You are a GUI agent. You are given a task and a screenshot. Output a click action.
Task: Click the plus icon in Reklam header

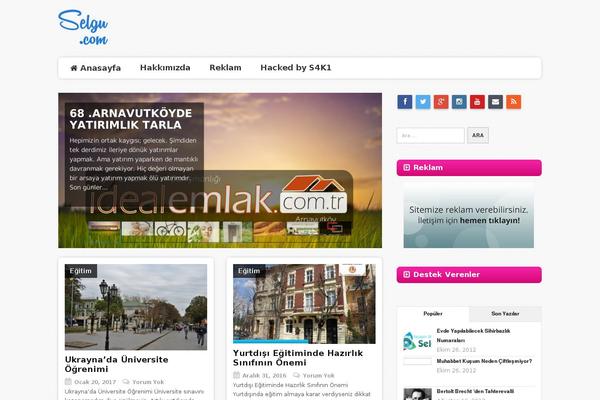point(406,168)
